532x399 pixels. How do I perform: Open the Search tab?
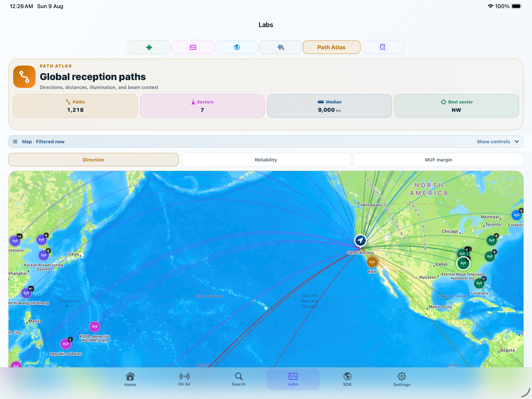[239, 379]
